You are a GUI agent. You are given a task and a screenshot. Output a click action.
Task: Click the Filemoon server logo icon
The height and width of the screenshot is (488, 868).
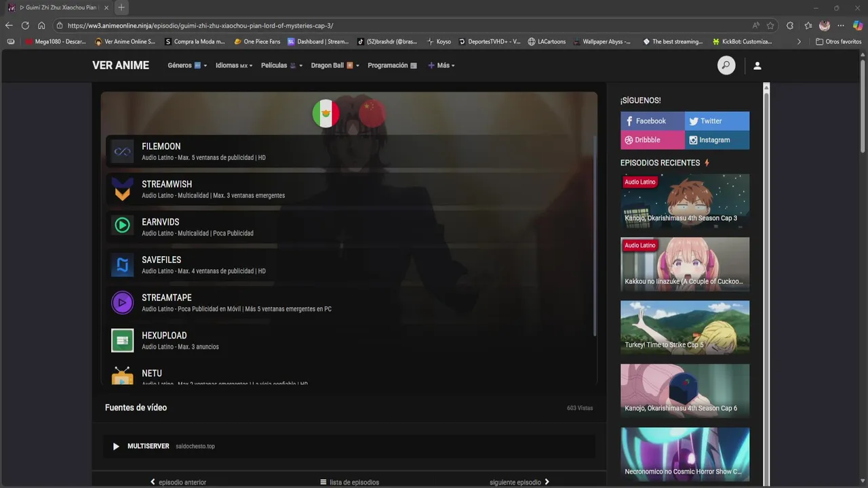point(123,152)
